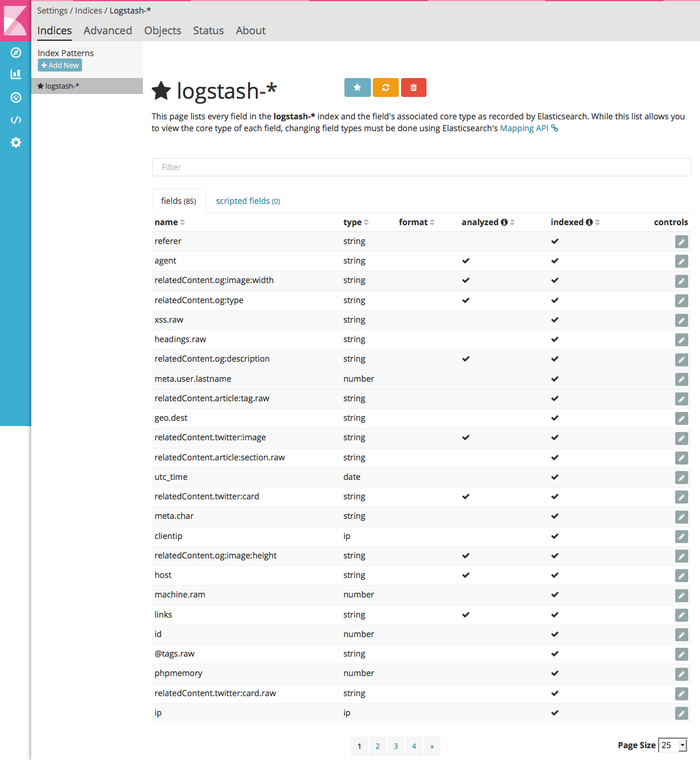This screenshot has height=760, width=700.
Task: Show info about the indexed column
Action: (589, 222)
